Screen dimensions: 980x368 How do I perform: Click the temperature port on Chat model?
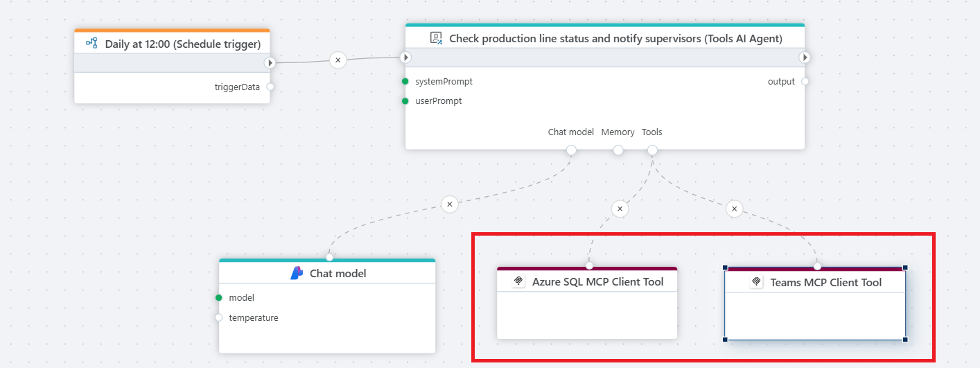click(219, 318)
